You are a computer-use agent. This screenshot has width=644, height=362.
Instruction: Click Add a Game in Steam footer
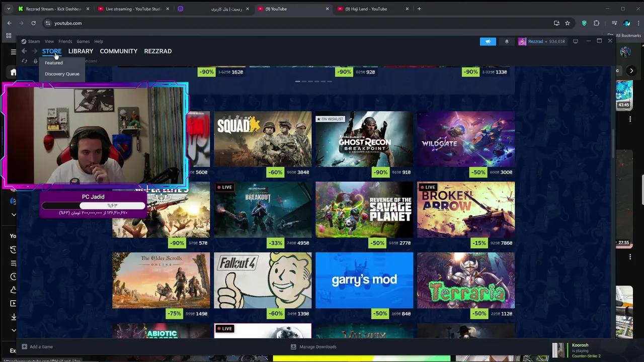coord(37,346)
